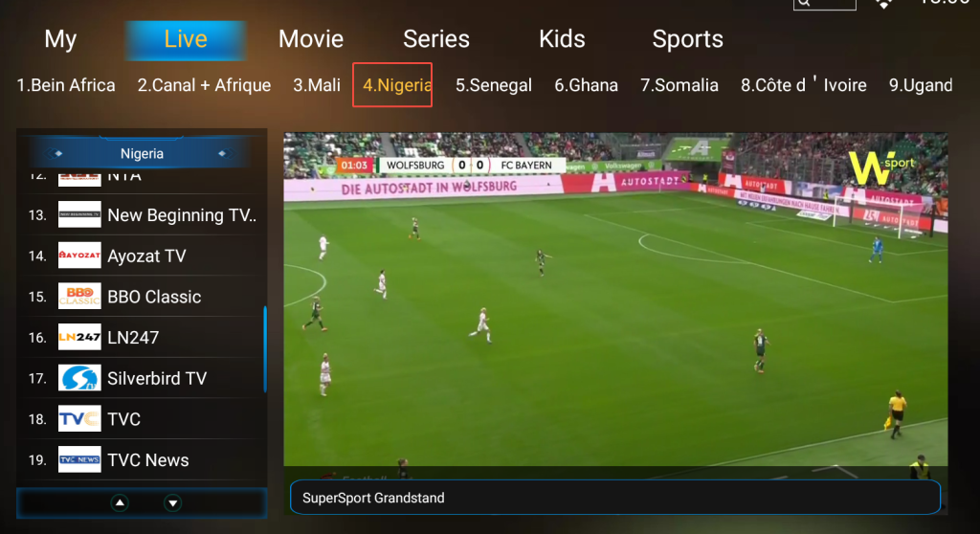Click the New Beginning TV logo
Image resolution: width=980 pixels, height=534 pixels.
79,214
